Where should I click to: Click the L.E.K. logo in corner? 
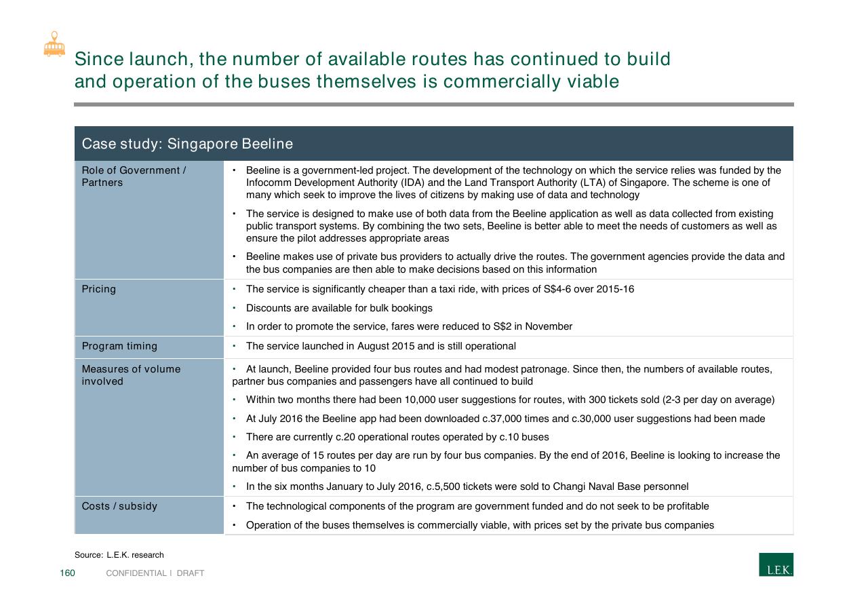coord(776,564)
